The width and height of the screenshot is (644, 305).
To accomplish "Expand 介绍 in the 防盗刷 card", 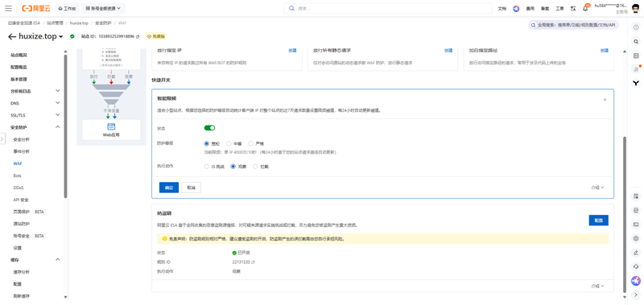I will 597,286.
